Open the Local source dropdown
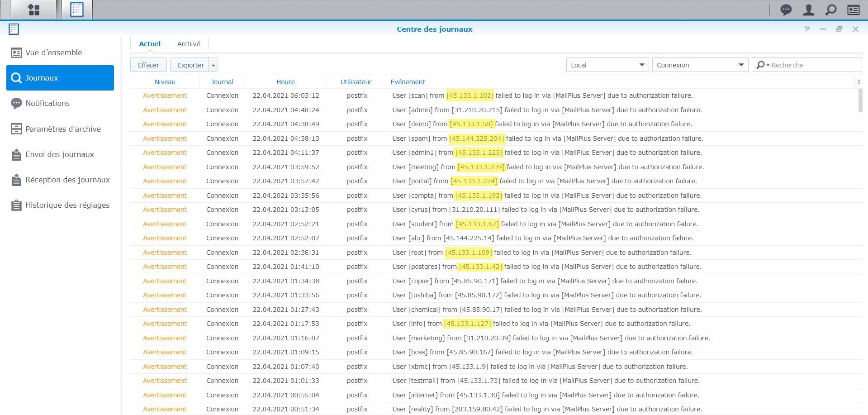 pos(607,65)
